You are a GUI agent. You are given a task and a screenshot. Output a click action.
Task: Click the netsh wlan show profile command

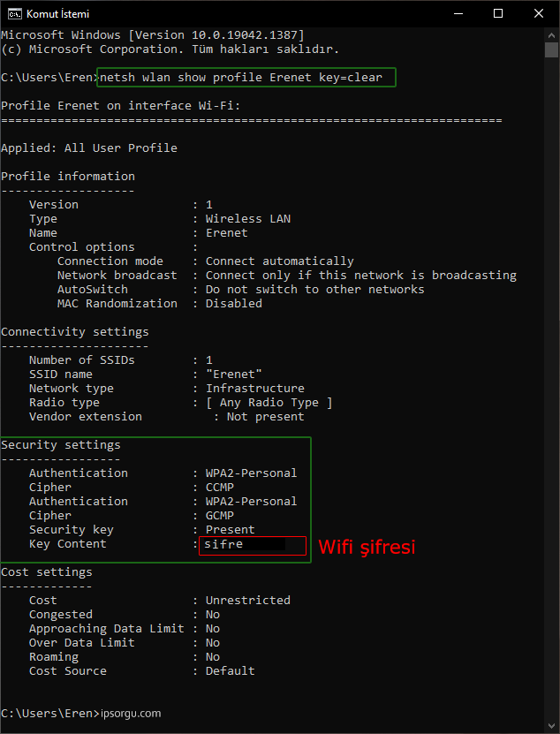(x=241, y=78)
